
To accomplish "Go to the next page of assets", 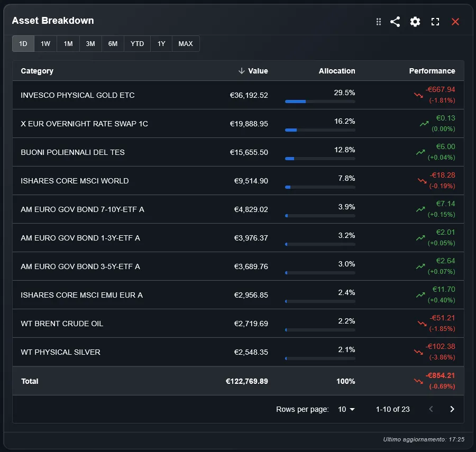I will 452,409.
